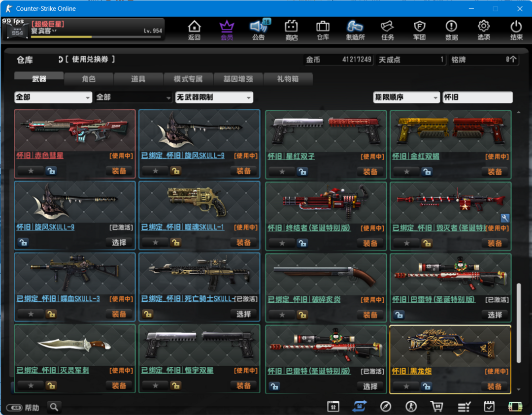Click 装备 button for 怀旧|赤色彗星
This screenshot has width=532, height=415.
[119, 171]
